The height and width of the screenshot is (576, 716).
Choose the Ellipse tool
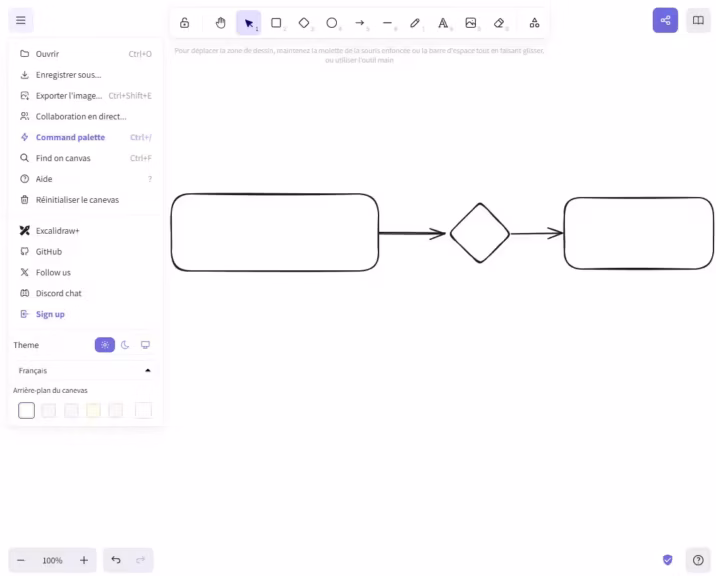(x=332, y=22)
